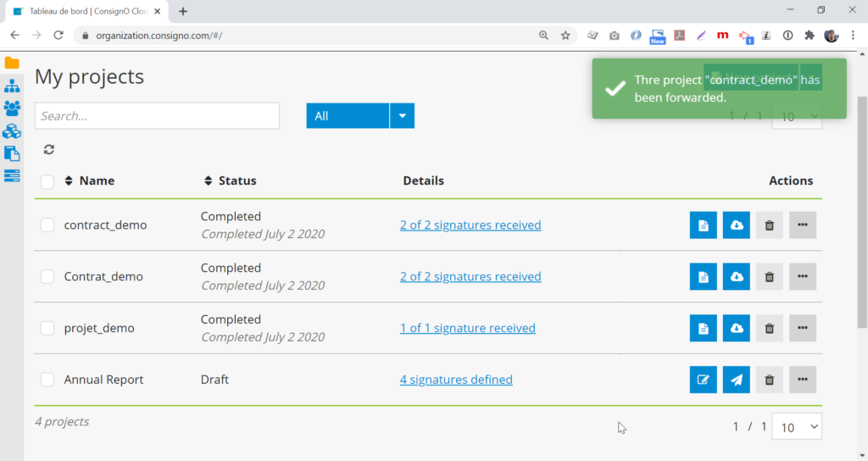Download the contract_demo project

click(x=736, y=225)
